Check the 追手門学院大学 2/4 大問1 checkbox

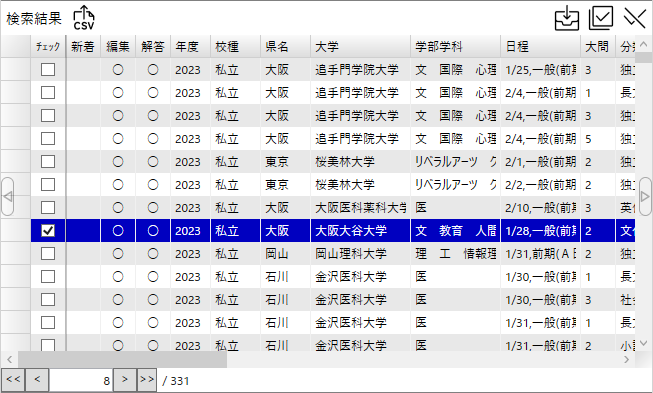point(48,92)
